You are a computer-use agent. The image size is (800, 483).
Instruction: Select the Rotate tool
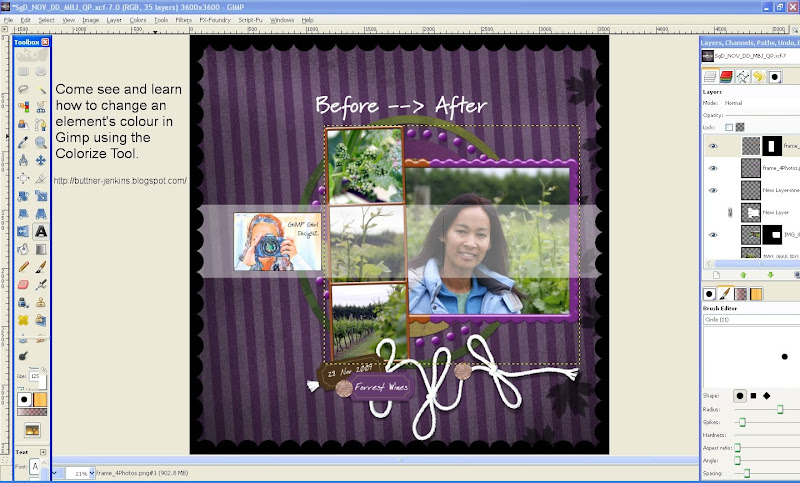(23, 196)
